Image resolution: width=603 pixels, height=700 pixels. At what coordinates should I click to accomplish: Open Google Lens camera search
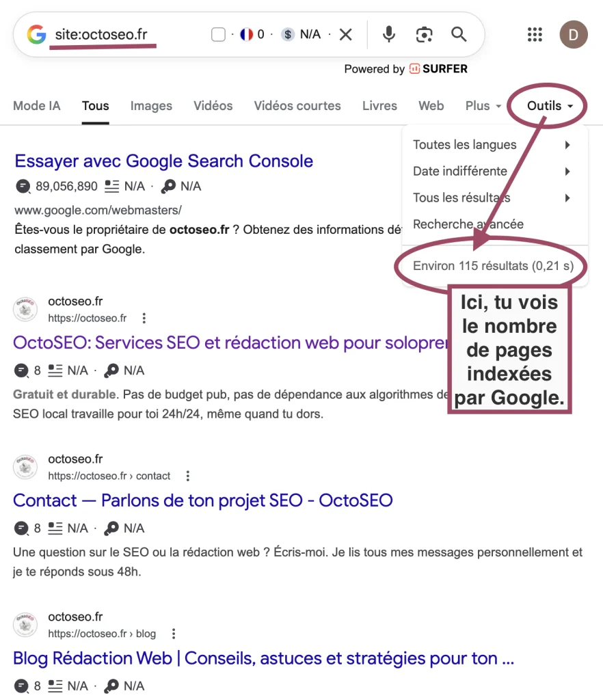(424, 34)
